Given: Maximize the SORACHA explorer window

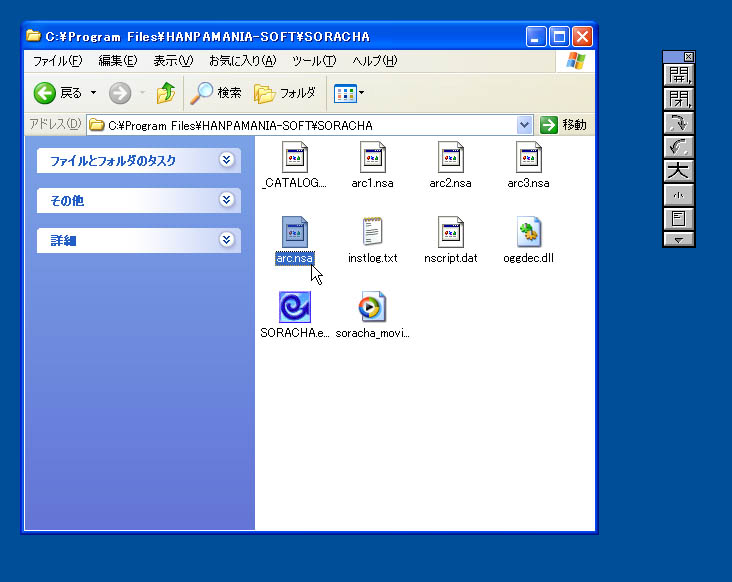Looking at the screenshot, I should (x=559, y=36).
